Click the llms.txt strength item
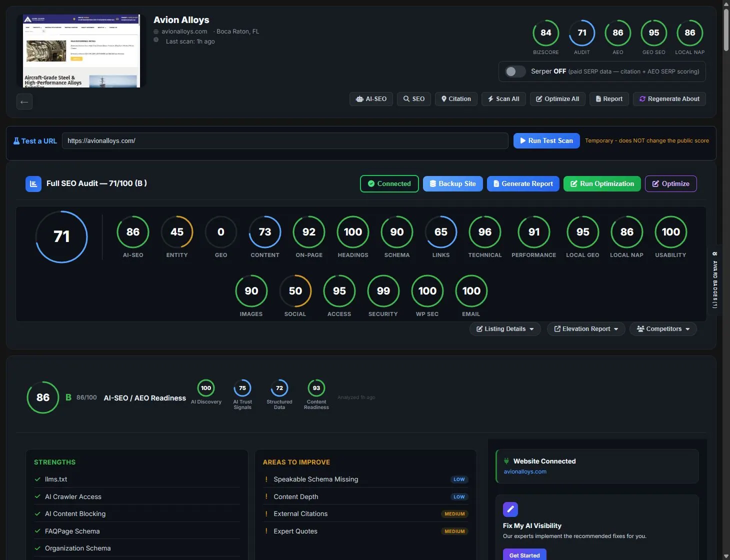Screen dimensions: 730x560 click(137, 479)
